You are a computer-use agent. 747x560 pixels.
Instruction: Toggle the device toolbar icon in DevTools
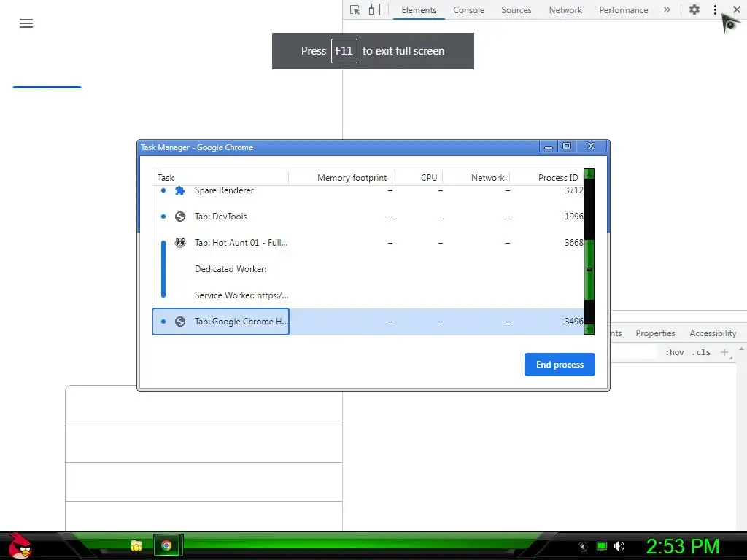(x=374, y=9)
